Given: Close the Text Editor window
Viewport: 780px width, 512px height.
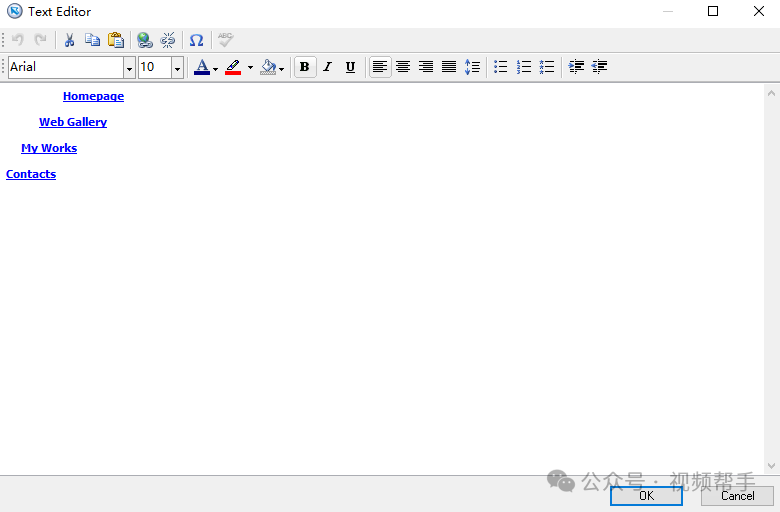Looking at the screenshot, I should [x=759, y=11].
